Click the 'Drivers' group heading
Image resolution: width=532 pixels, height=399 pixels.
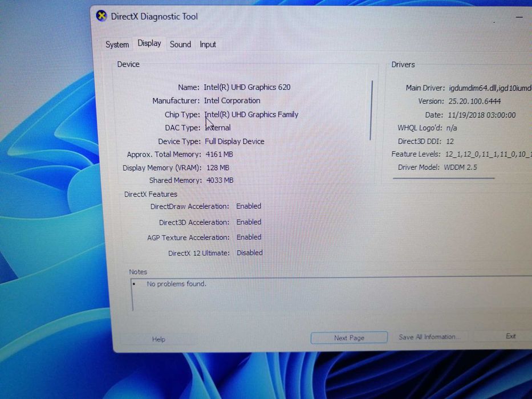pyautogui.click(x=403, y=64)
